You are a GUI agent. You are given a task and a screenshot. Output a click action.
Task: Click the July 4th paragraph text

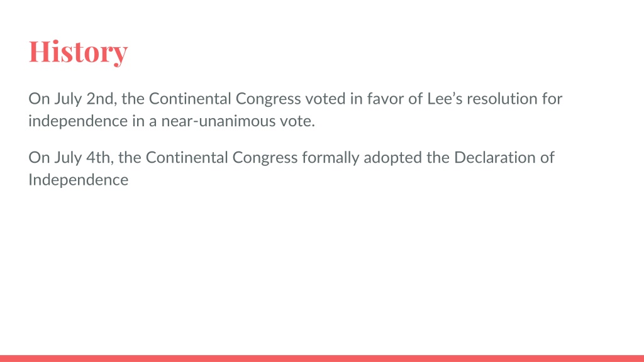[292, 168]
